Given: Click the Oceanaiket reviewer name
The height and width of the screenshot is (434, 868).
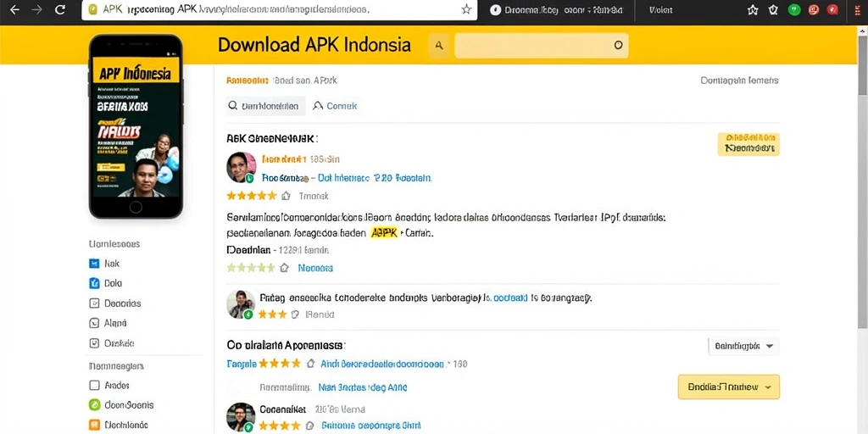Looking at the screenshot, I should pyautogui.click(x=282, y=409).
